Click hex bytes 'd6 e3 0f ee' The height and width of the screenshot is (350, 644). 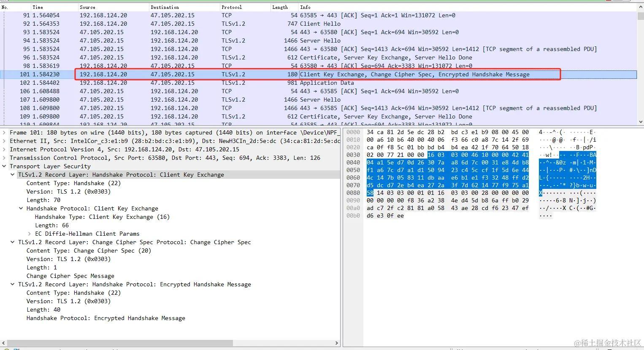coord(385,215)
